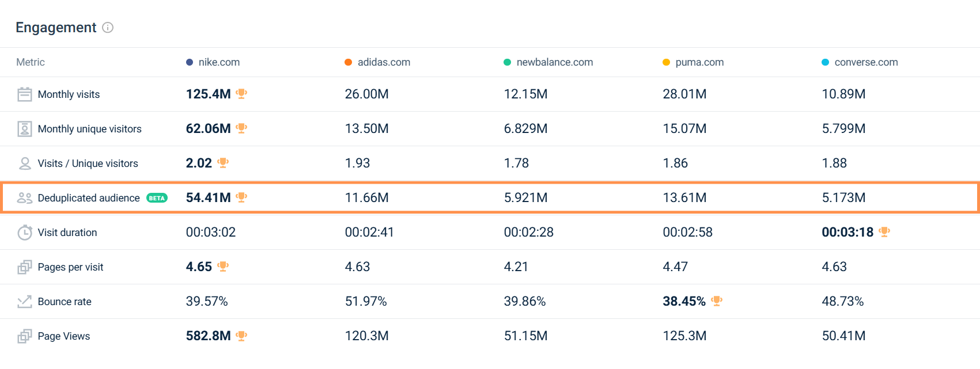The height and width of the screenshot is (369, 980).
Task: Click the trophy beside 125.4M monthly visits
Action: pyautogui.click(x=241, y=94)
